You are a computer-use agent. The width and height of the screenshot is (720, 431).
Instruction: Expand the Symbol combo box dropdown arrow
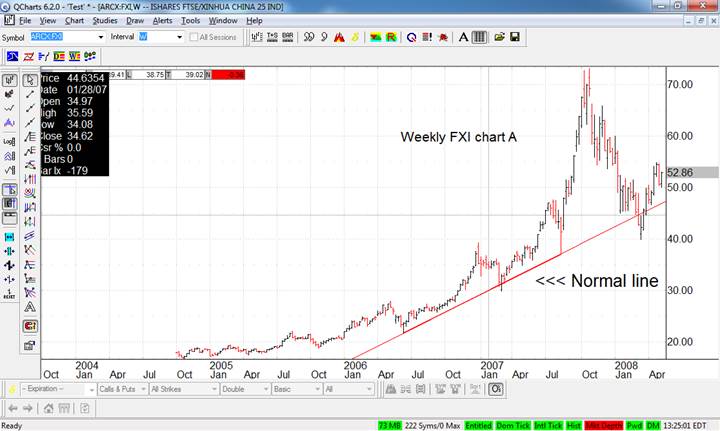[x=101, y=37]
